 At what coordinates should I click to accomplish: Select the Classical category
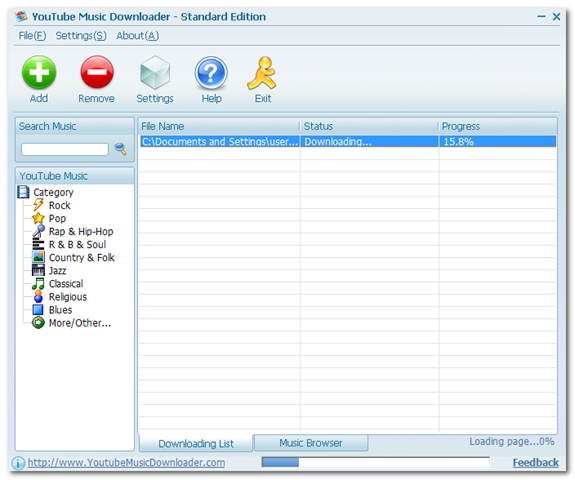pyautogui.click(x=66, y=284)
